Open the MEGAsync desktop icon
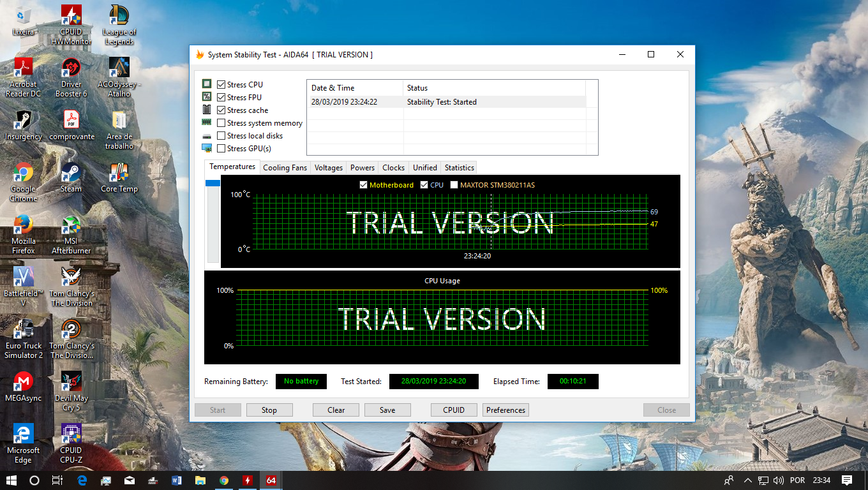The image size is (868, 490). pyautogui.click(x=23, y=387)
